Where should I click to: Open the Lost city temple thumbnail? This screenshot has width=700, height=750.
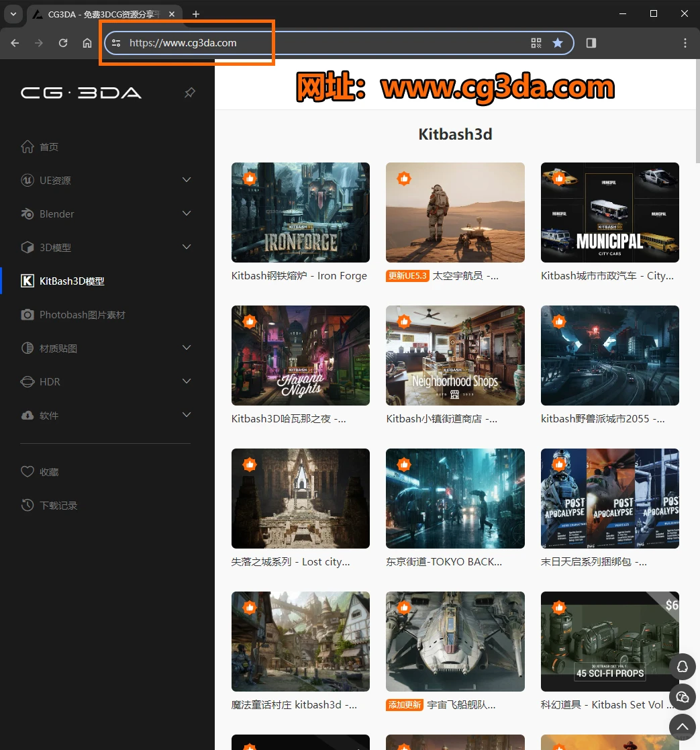click(x=300, y=498)
